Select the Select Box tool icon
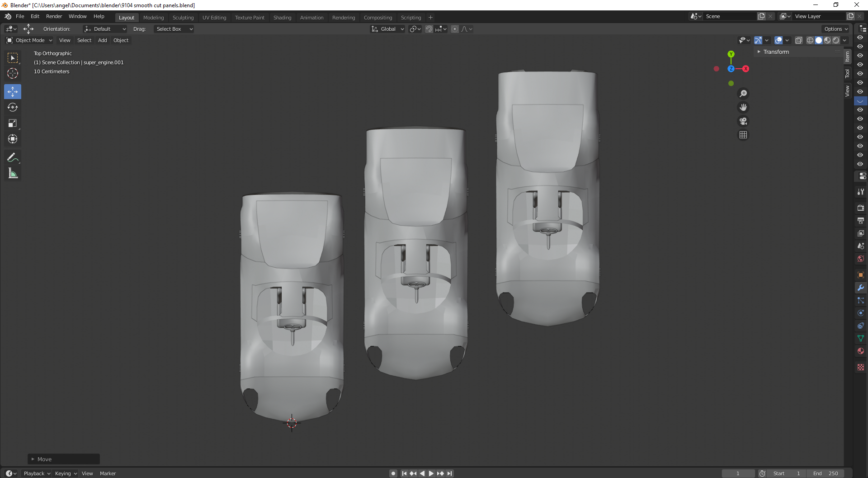The width and height of the screenshot is (868, 478). tap(13, 58)
